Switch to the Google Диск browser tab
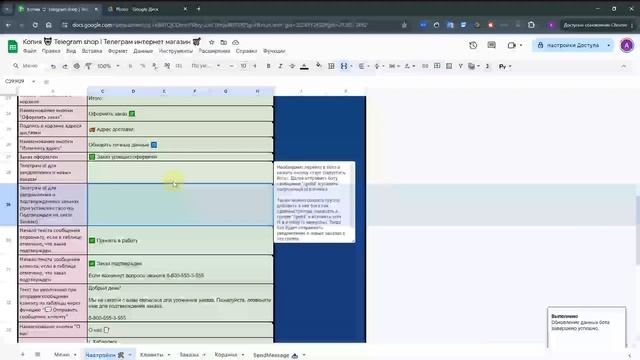640x360 pixels. click(x=147, y=9)
